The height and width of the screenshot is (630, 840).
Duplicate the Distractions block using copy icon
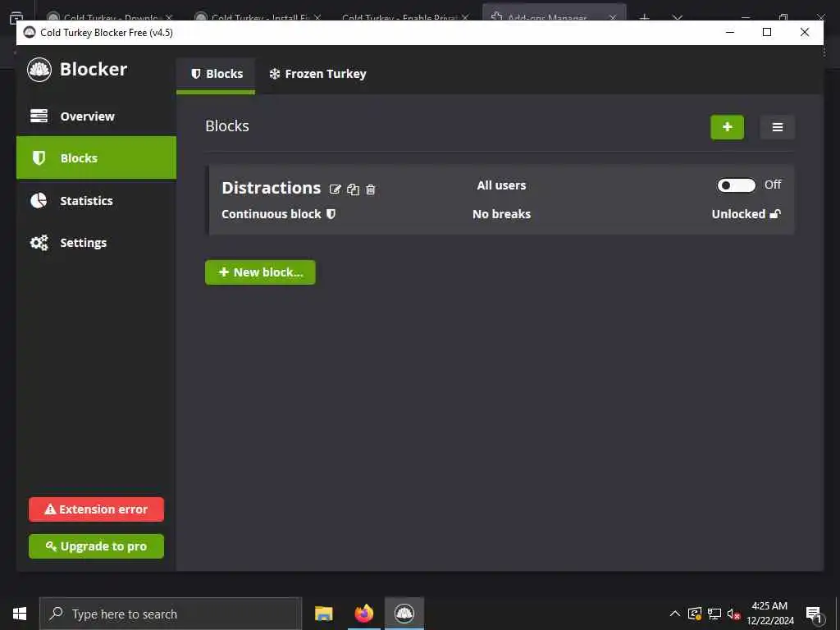click(x=353, y=189)
